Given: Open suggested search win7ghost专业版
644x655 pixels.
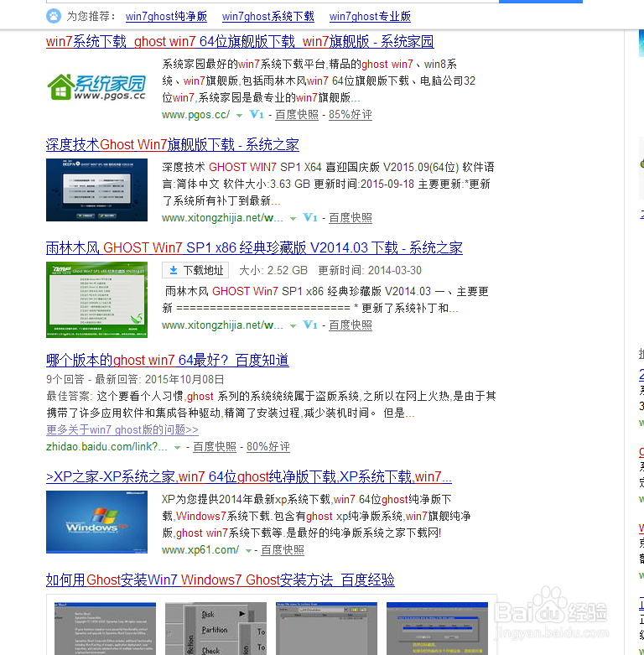Looking at the screenshot, I should click(x=370, y=16).
